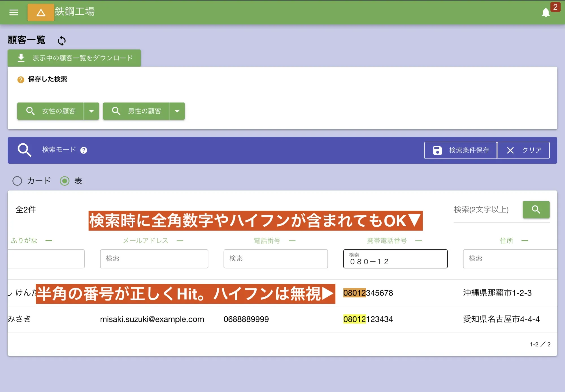
Task: Click the 携帯電話番号 filter input field
Action: pos(395,259)
